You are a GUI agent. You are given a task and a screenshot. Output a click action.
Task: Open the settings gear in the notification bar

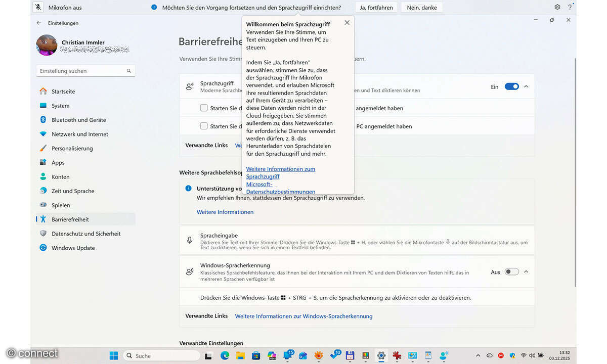pos(557,7)
